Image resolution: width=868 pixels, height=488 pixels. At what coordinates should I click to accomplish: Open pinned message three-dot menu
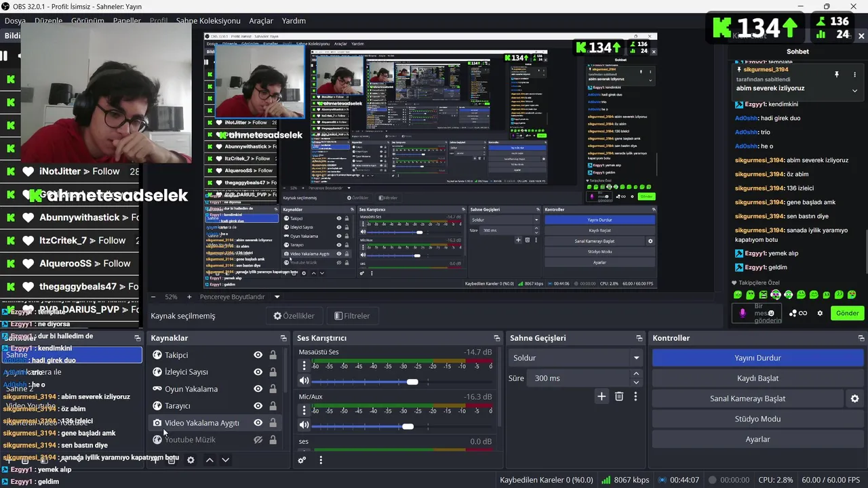tap(854, 75)
